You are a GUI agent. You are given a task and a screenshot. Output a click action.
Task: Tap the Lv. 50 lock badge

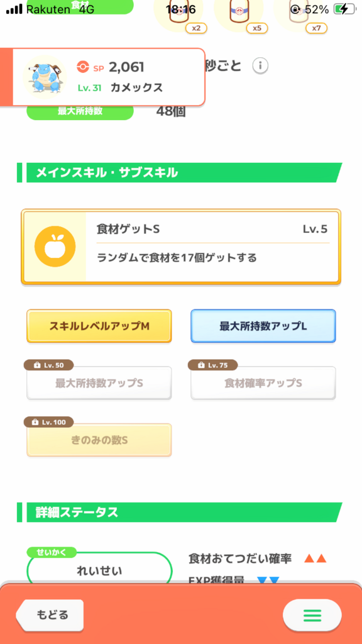pyautogui.click(x=49, y=365)
